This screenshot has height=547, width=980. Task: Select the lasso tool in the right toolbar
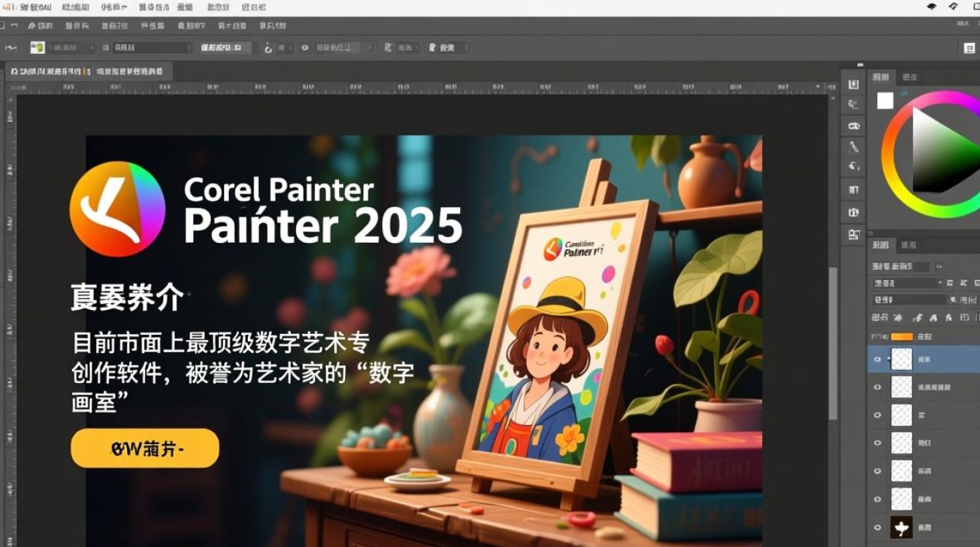(852, 104)
